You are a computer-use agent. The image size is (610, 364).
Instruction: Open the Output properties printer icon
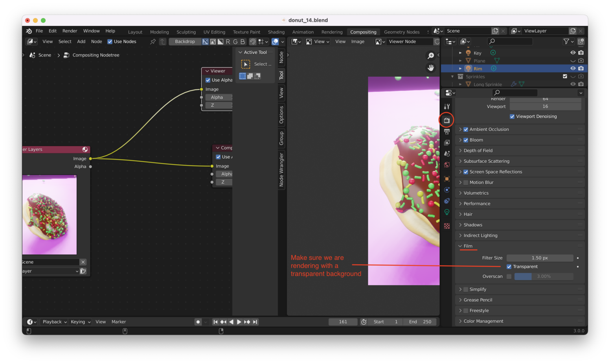click(x=446, y=131)
